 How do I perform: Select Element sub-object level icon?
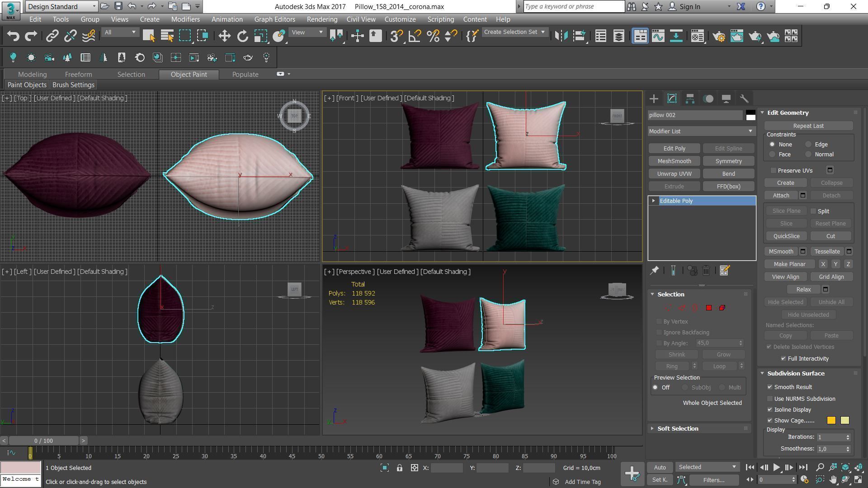(722, 308)
